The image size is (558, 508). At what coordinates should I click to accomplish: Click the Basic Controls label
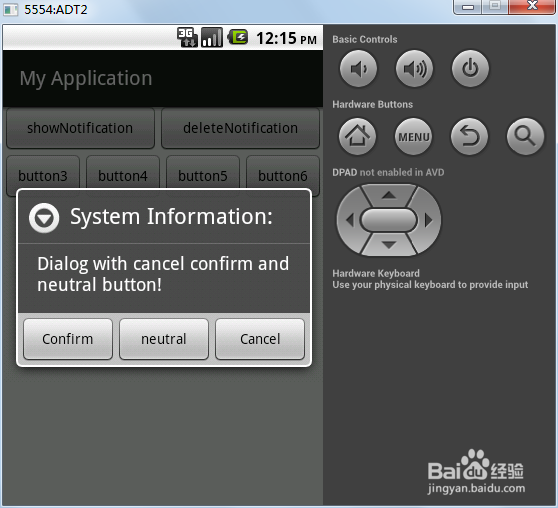[365, 39]
